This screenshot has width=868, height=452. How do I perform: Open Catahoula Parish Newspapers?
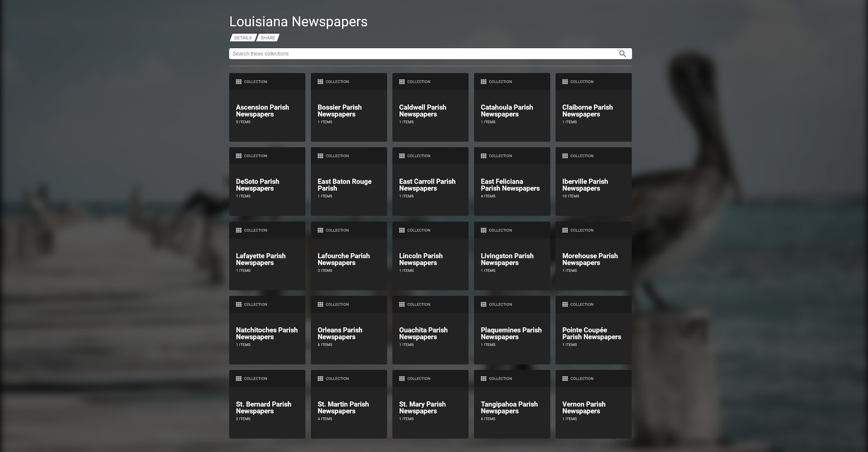512,111
